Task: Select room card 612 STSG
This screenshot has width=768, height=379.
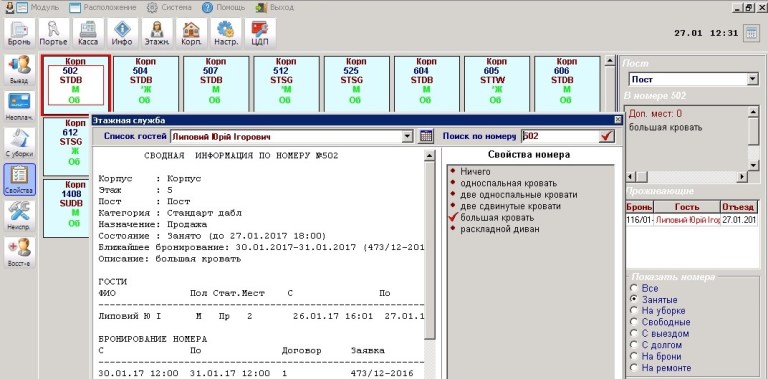Action: [x=67, y=146]
